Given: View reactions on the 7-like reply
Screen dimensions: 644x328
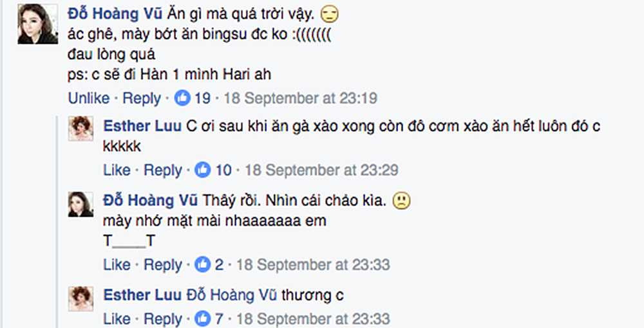Looking at the screenshot, I should pos(203,318).
